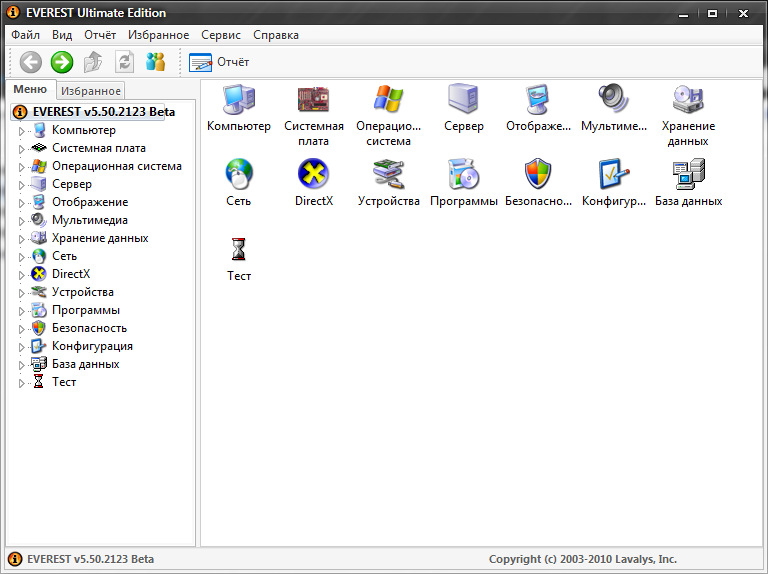Open the Безопасность shield icon in main pane
Viewport: 768px width, 574px height.
point(538,174)
